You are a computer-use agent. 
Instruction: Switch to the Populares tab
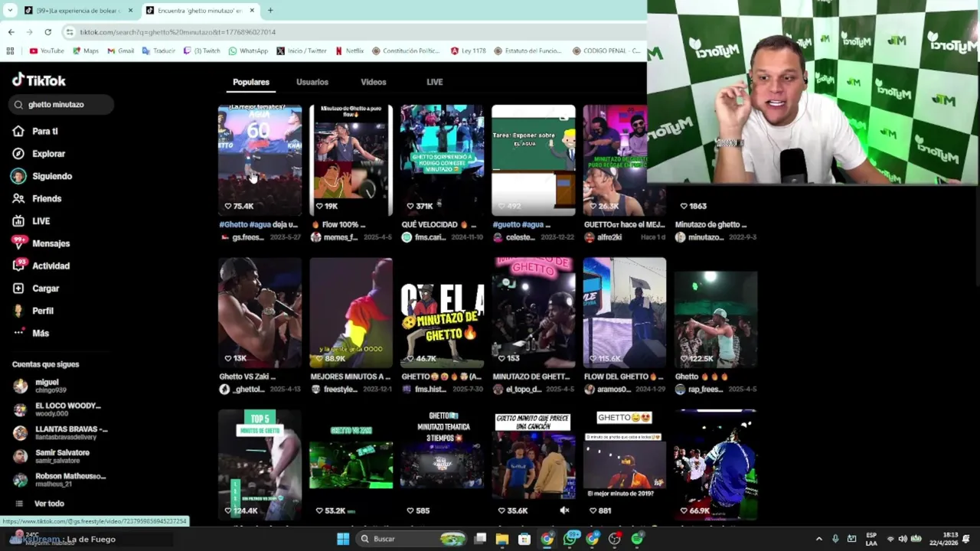tap(251, 82)
